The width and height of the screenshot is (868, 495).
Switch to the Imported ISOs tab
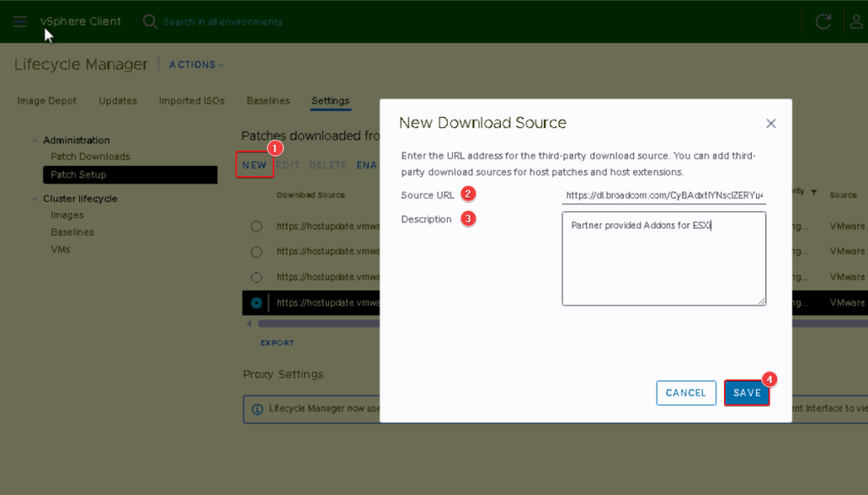click(x=192, y=101)
